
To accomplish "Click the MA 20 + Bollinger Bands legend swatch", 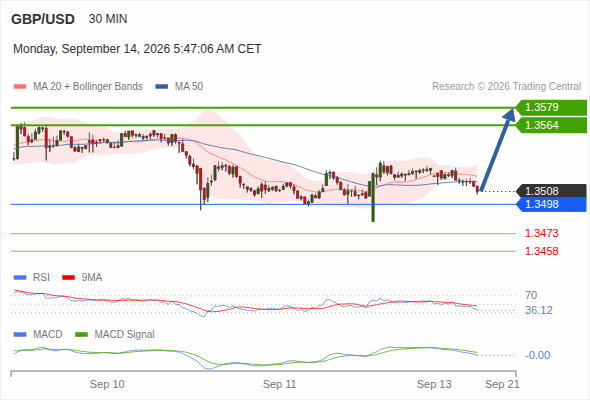I will click(20, 87).
